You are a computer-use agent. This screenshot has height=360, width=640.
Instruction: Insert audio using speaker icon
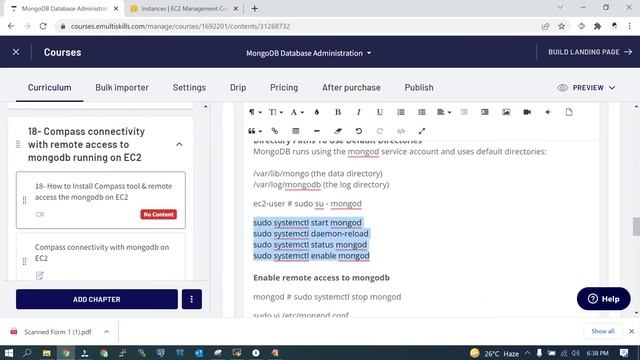(548, 112)
